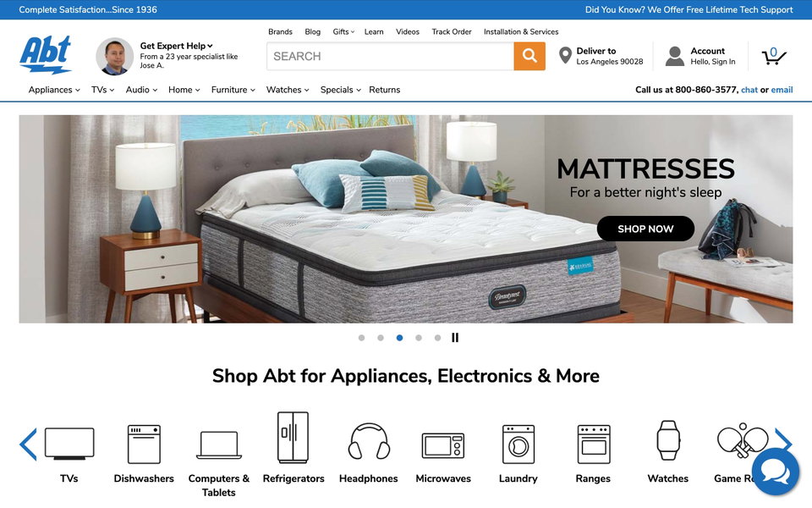The height and width of the screenshot is (508, 812).
Task: Click Free Lifetime Tech Support banner text
Action: (689, 9)
